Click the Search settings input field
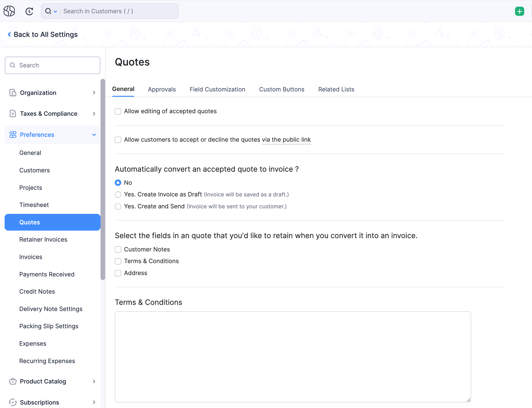Screen dimensions: 532x408 coord(52,65)
